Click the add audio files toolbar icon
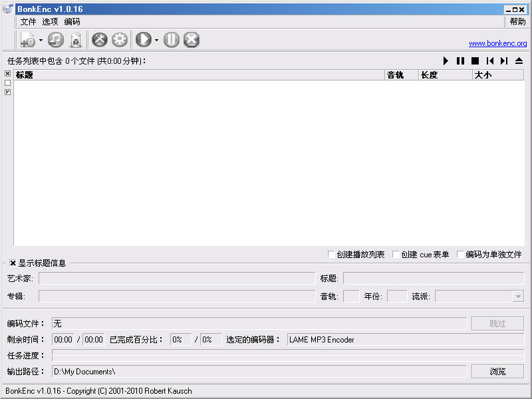The height and width of the screenshot is (399, 532). [28, 40]
